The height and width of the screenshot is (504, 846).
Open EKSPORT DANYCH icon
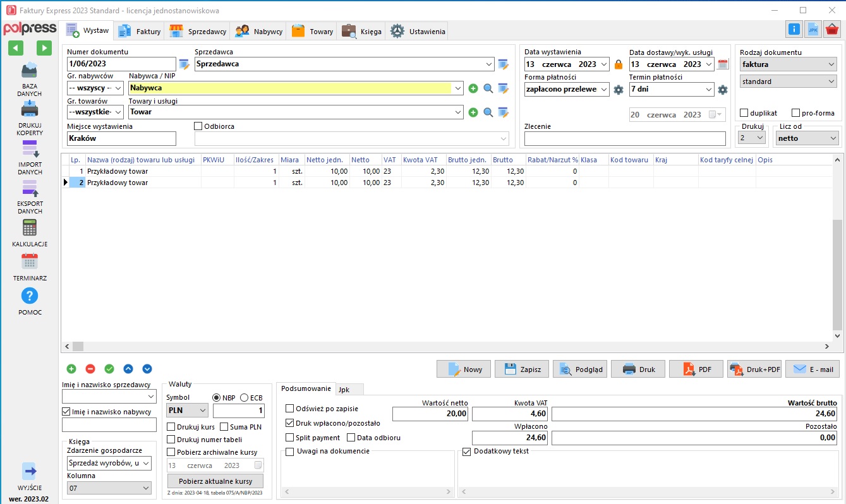pyautogui.click(x=29, y=188)
